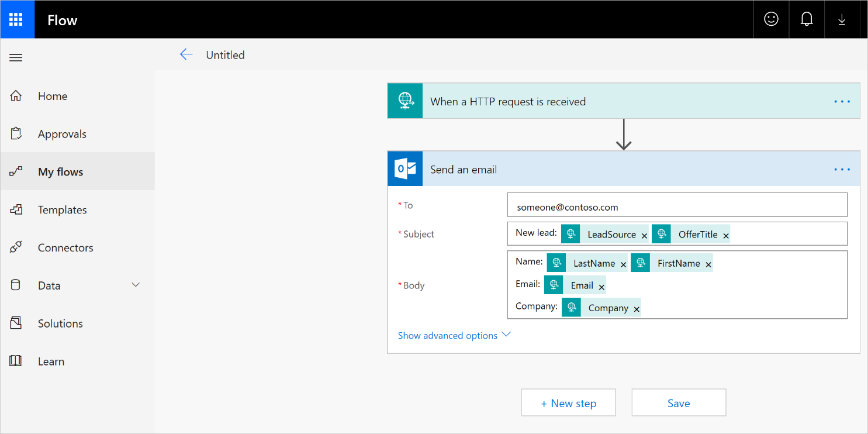Remove the LeadSource token from Subject
868x434 pixels.
(644, 236)
